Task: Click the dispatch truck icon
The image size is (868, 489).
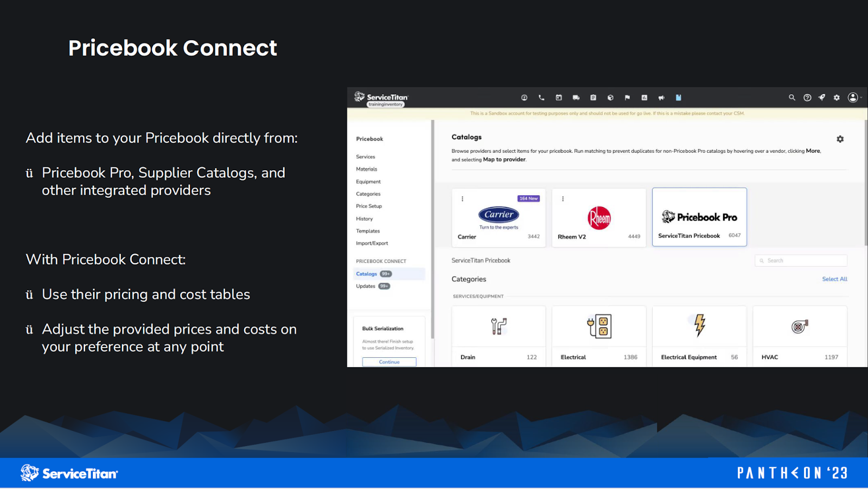Action: point(576,98)
